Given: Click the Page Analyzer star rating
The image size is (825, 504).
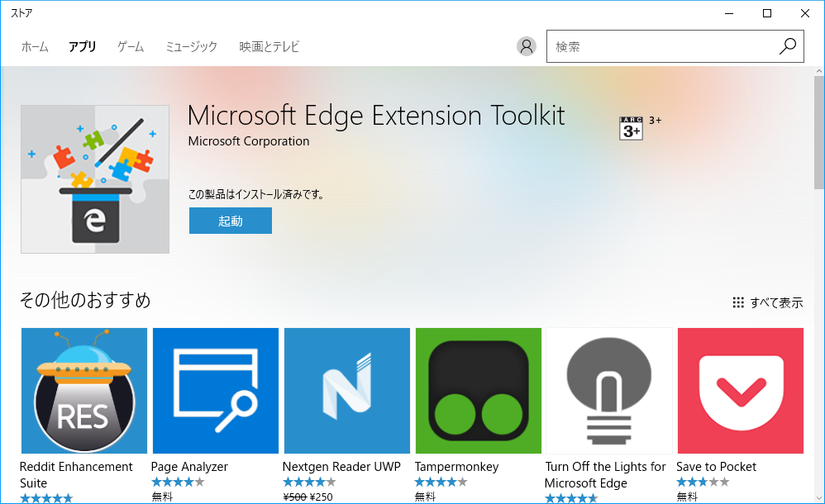Looking at the screenshot, I should [178, 482].
